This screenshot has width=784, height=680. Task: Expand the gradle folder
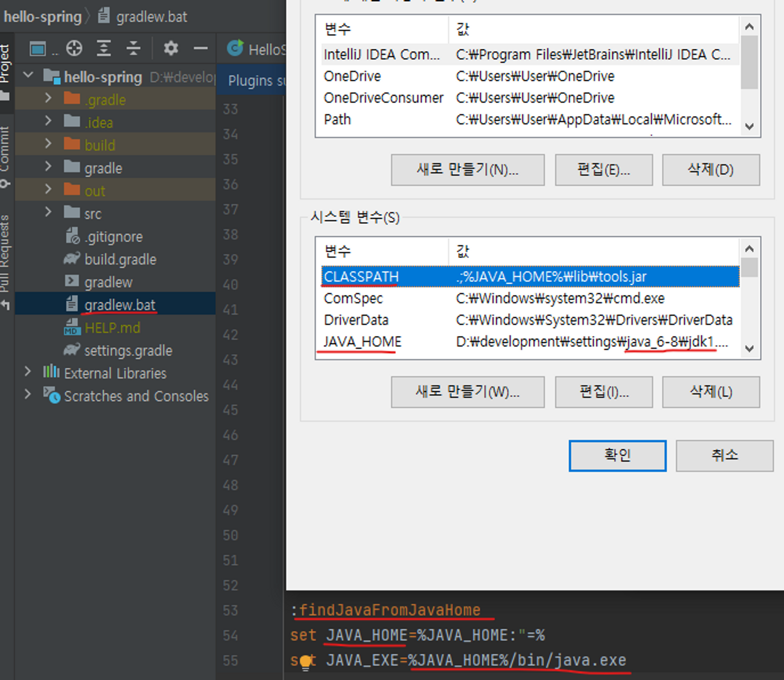[48, 166]
